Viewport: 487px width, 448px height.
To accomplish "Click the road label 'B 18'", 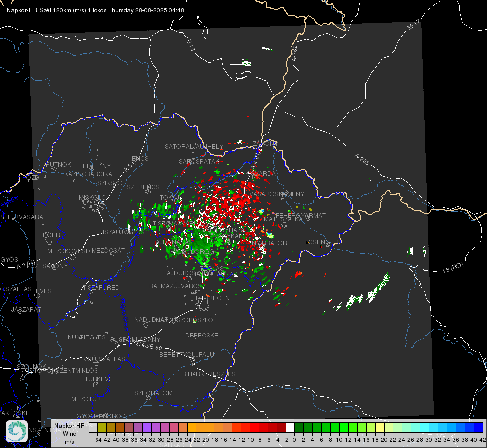I will point(190,45).
